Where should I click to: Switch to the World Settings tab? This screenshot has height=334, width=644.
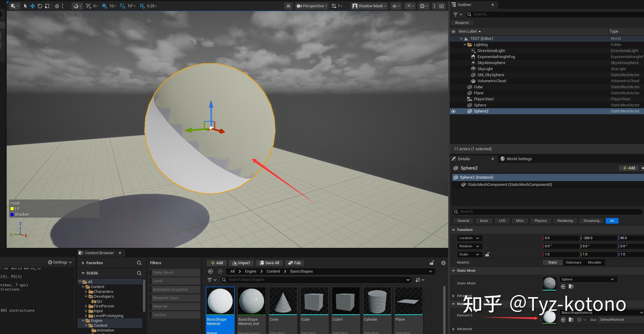519,159
